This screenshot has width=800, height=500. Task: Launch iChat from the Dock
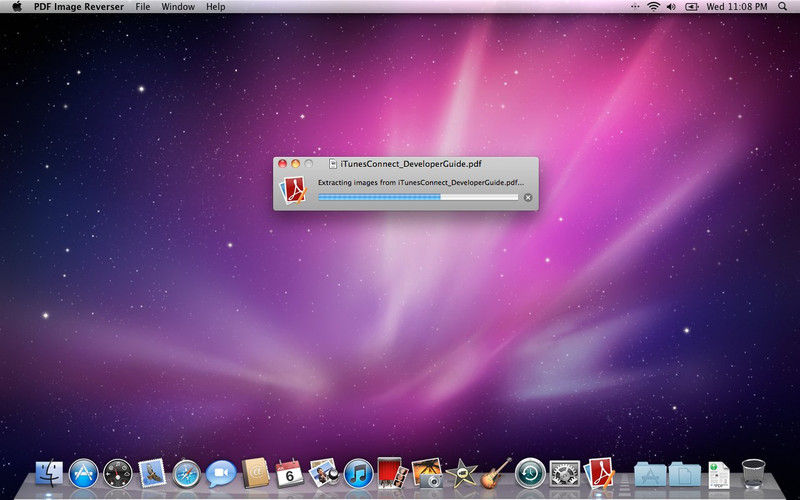[221, 473]
